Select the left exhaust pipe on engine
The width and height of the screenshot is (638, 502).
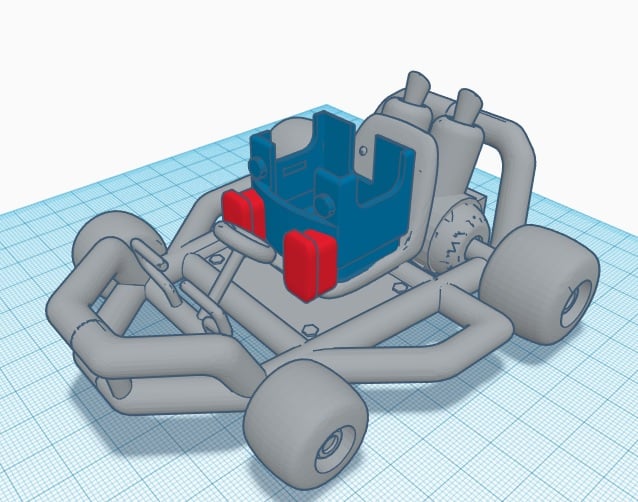tap(418, 90)
